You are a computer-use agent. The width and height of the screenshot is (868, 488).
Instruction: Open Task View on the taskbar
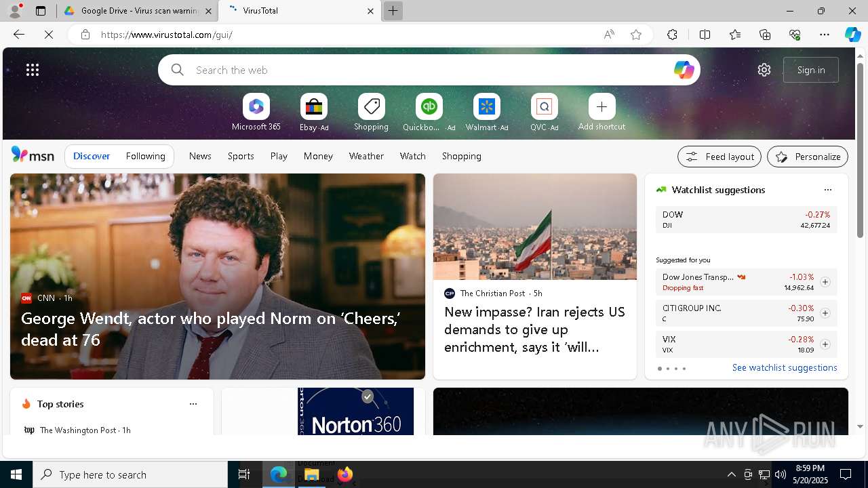[x=244, y=474]
